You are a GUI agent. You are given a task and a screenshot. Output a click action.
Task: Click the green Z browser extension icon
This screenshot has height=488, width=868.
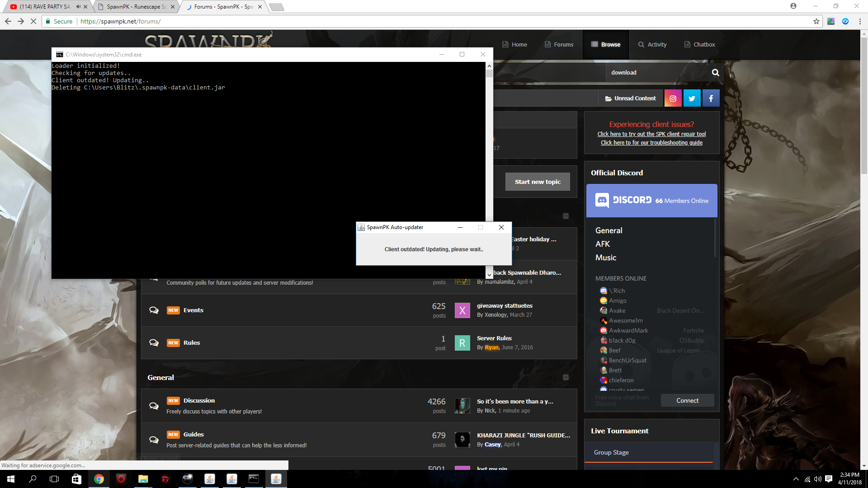(x=831, y=21)
